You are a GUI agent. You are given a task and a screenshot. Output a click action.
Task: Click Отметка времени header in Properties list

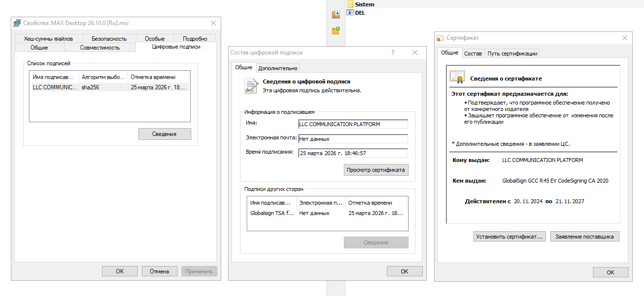click(x=159, y=77)
